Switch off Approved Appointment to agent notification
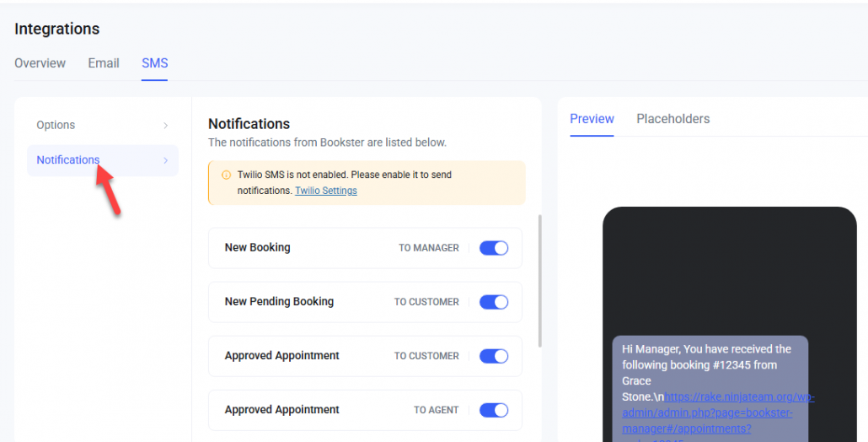 point(494,410)
